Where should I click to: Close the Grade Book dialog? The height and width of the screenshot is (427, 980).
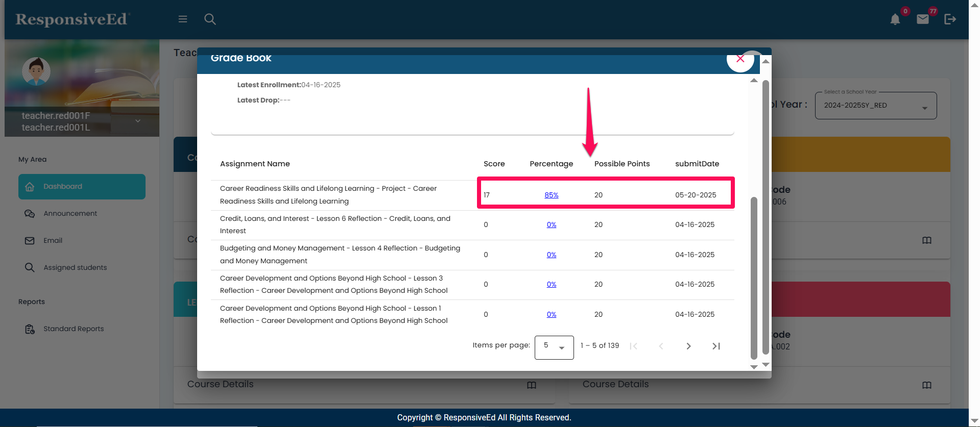(x=740, y=59)
